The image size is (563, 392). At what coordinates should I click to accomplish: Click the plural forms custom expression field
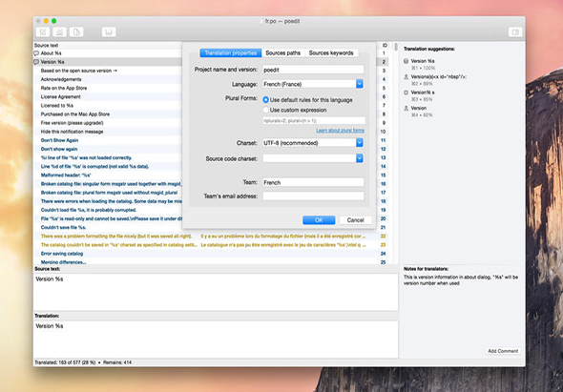[314, 120]
